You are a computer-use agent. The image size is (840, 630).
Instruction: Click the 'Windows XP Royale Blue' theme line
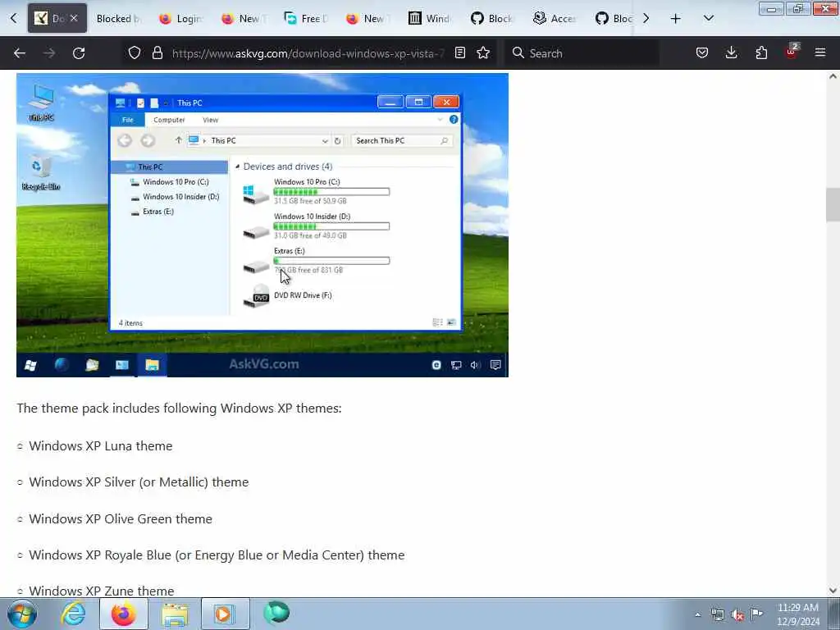click(x=217, y=555)
